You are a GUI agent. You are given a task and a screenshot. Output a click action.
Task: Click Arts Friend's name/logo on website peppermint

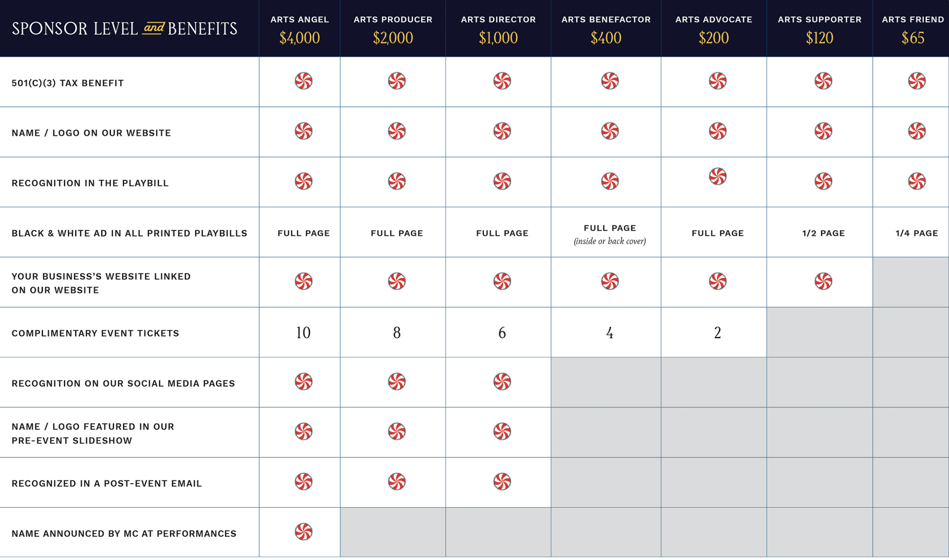coord(917,131)
